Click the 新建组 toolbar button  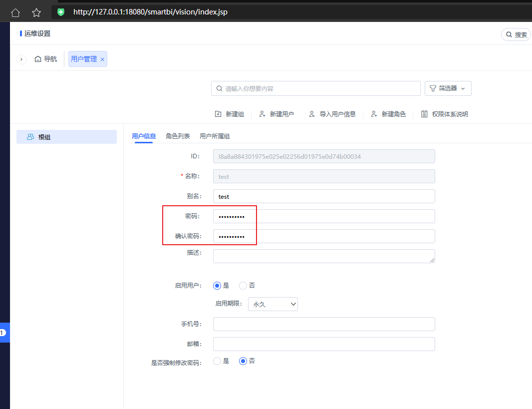[x=230, y=114]
